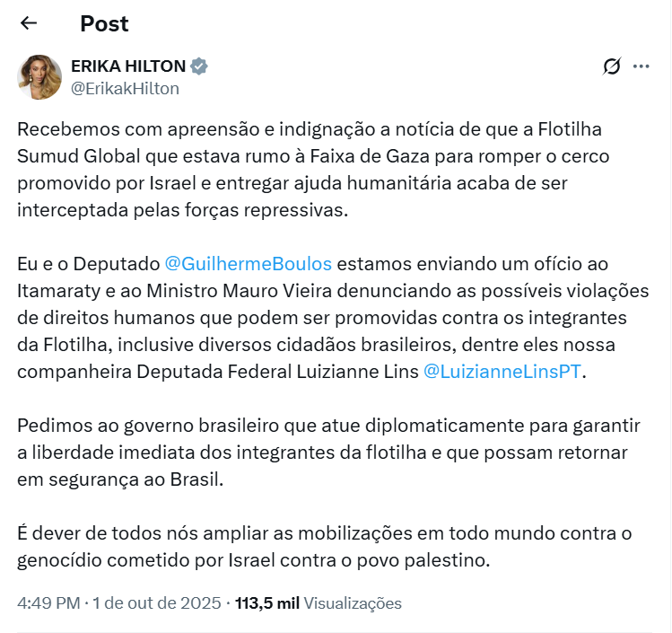Go back using the left arrow
This screenshot has height=633, width=672.
tap(29, 23)
